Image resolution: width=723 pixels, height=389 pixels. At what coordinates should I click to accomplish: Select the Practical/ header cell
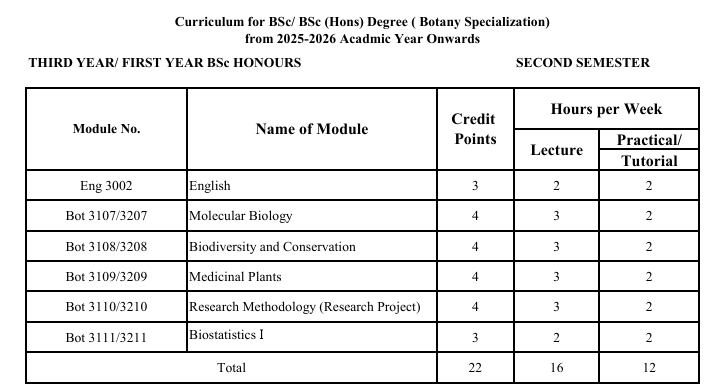(649, 140)
